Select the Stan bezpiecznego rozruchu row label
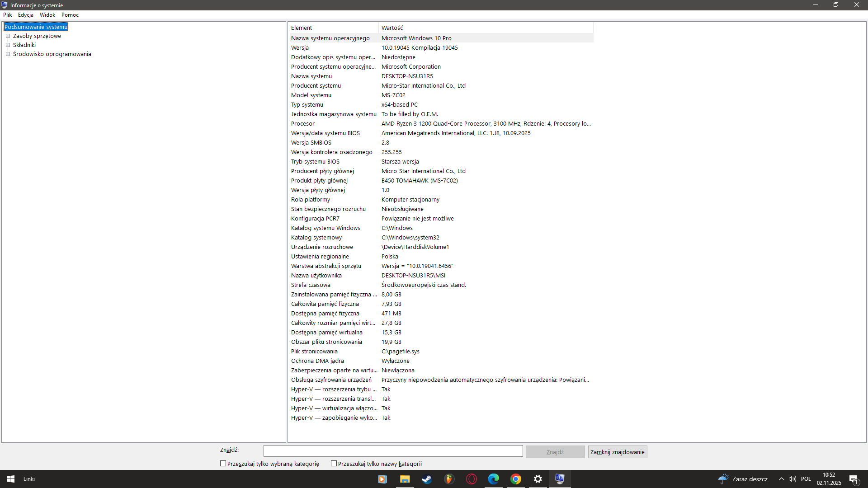Screen dimensions: 868x488 pyautogui.click(x=328, y=209)
